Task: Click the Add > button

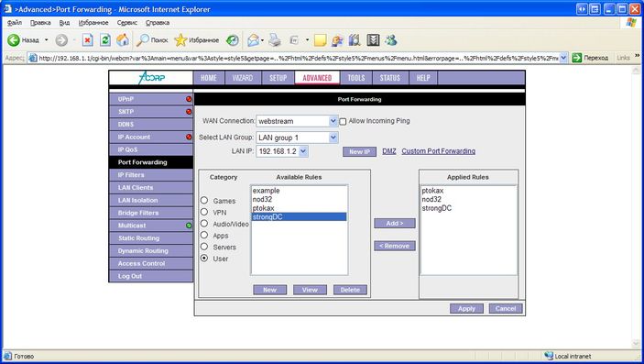Action: coord(395,223)
